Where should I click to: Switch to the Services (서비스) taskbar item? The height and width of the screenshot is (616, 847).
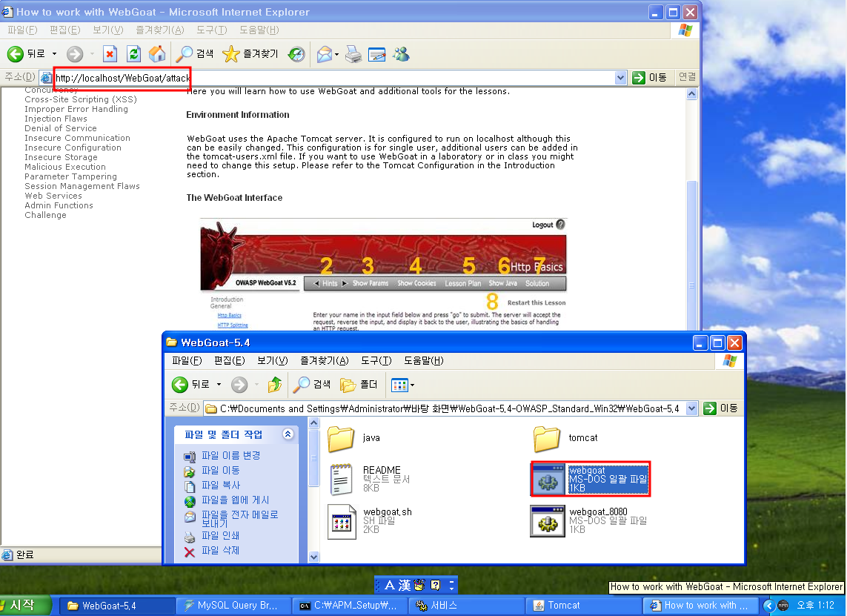tap(467, 606)
